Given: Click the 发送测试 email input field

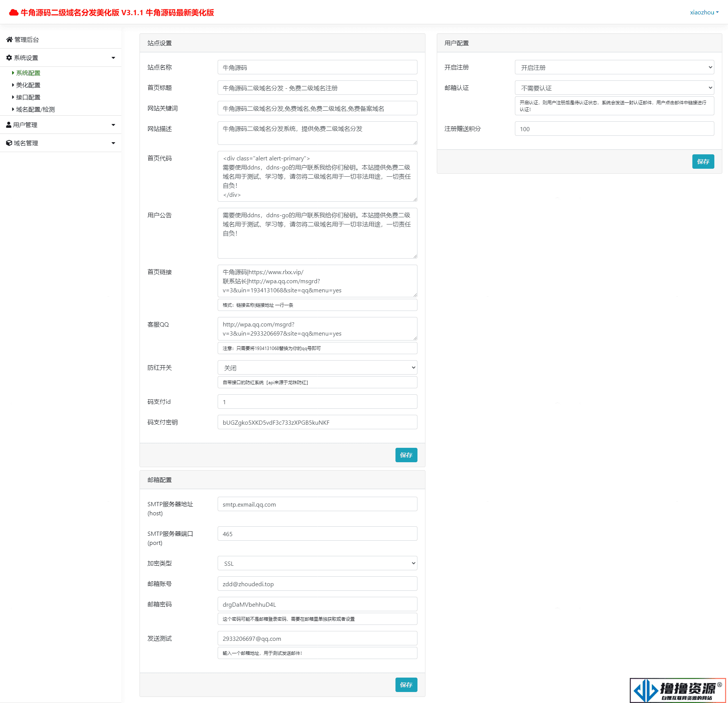Looking at the screenshot, I should (317, 638).
